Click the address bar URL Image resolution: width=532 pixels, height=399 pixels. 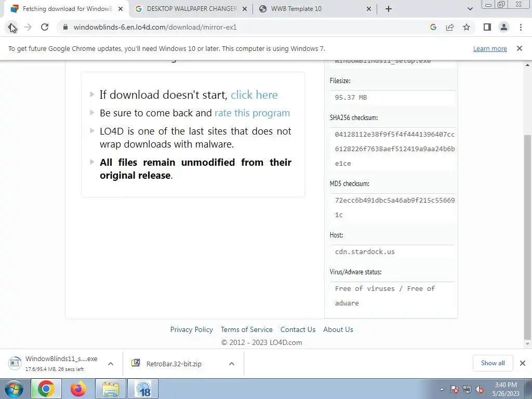(155, 27)
